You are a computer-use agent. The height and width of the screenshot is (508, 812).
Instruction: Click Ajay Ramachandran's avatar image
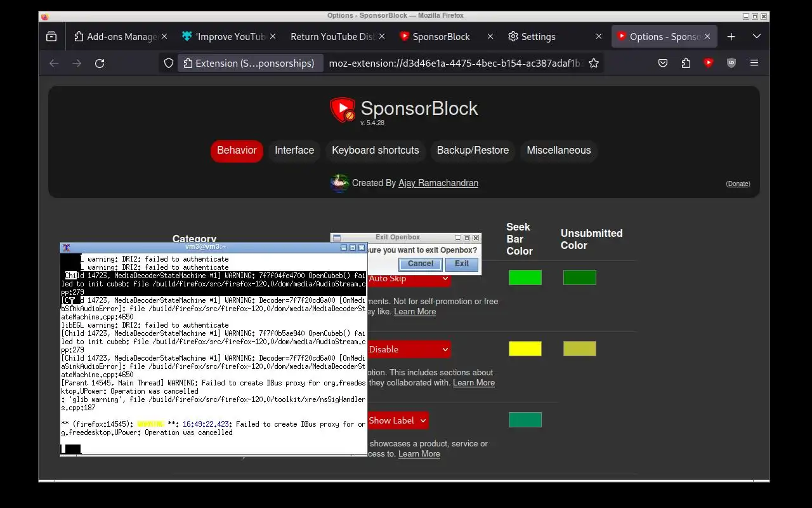point(339,183)
